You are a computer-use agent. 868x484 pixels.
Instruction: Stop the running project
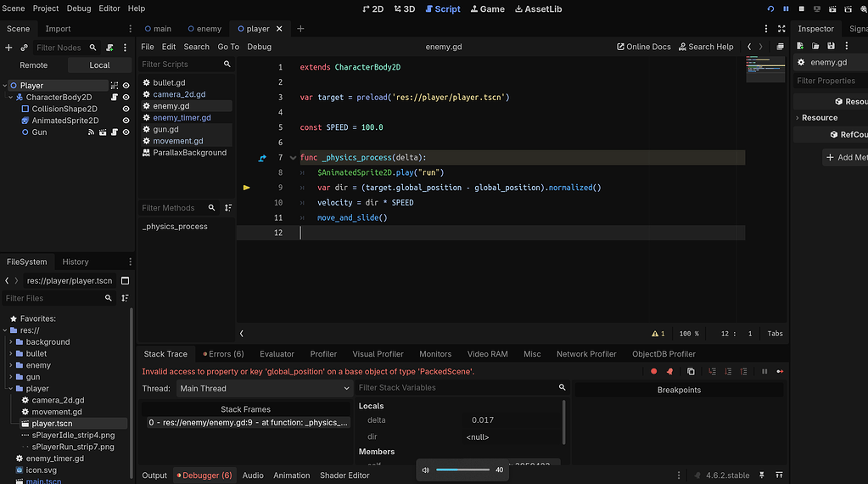coord(801,8)
